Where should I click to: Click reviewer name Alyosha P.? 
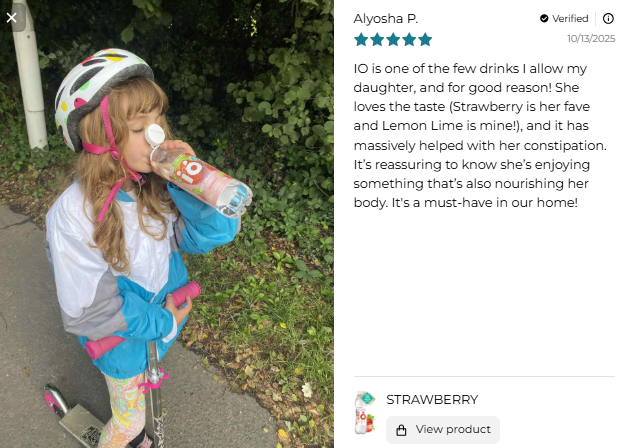point(386,19)
